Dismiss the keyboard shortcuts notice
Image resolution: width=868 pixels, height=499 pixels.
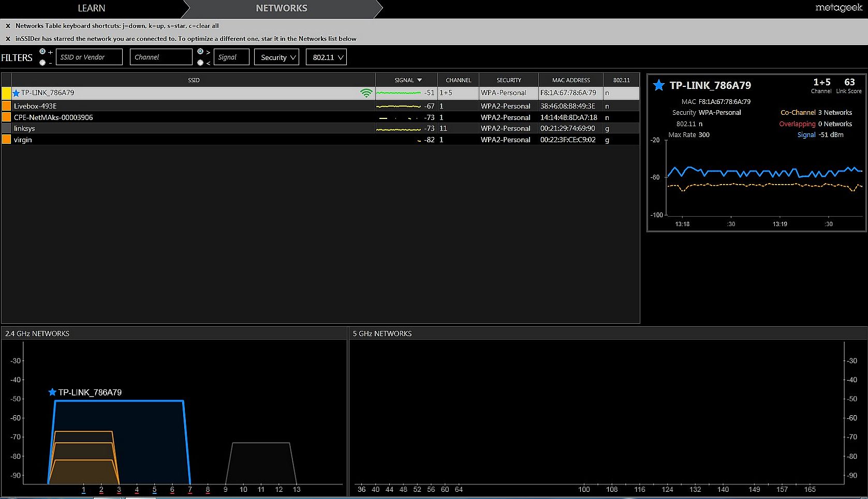pyautogui.click(x=8, y=26)
